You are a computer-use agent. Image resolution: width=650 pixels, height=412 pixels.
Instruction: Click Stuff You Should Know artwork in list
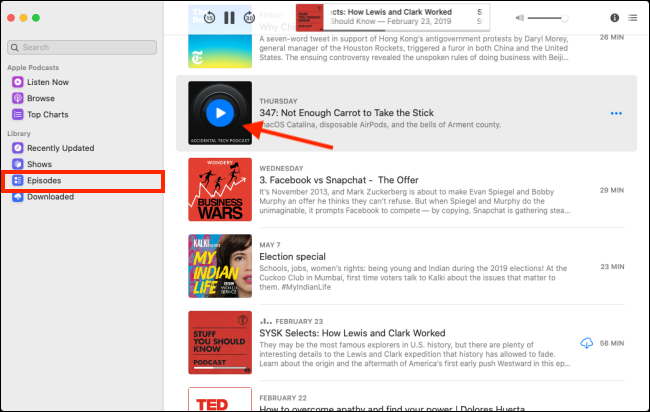[x=220, y=342]
